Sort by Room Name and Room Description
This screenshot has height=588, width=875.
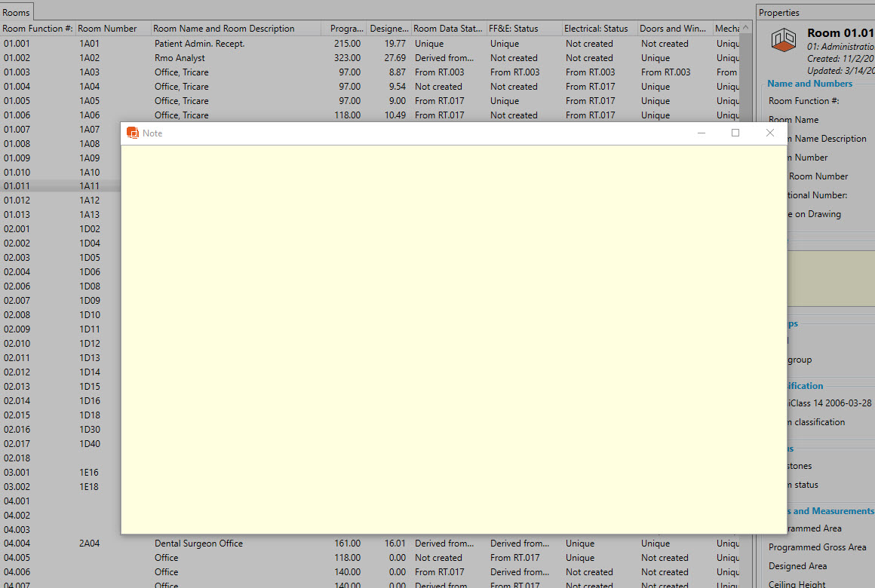point(224,29)
